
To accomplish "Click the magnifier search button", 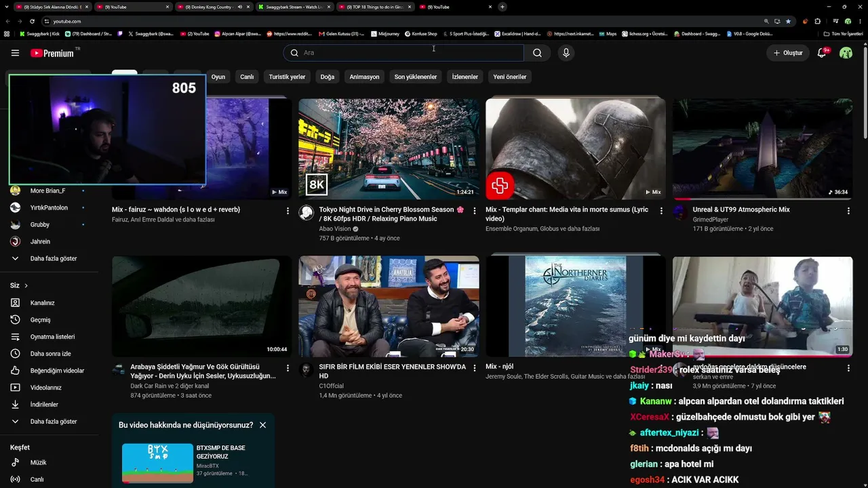I will pyautogui.click(x=537, y=53).
